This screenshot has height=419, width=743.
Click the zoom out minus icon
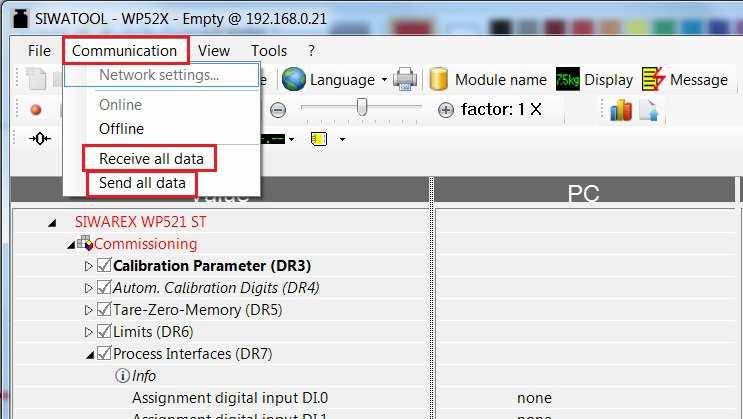278,110
